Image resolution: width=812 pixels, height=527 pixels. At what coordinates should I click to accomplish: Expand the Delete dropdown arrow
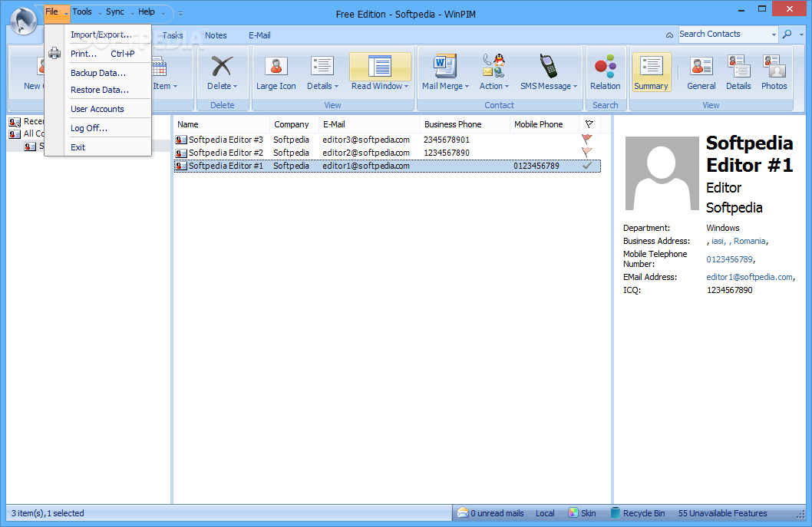click(235, 87)
